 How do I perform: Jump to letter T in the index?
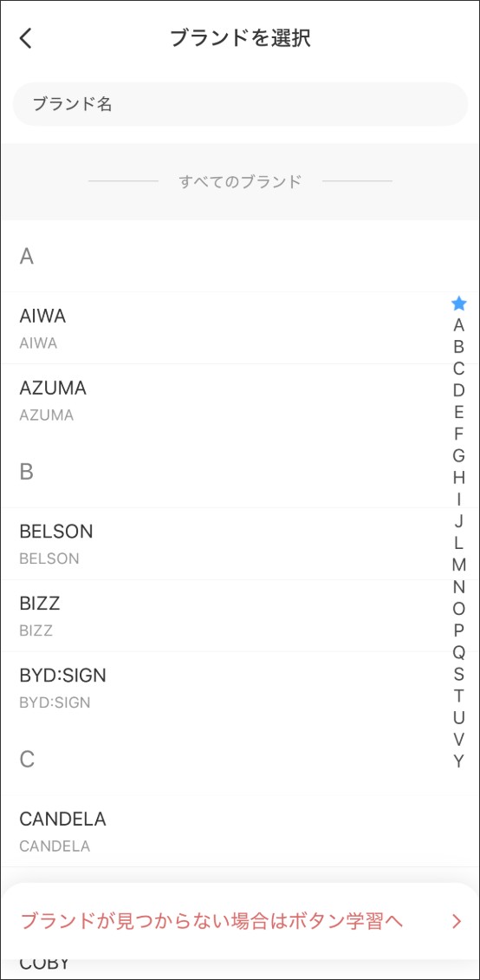tap(459, 696)
